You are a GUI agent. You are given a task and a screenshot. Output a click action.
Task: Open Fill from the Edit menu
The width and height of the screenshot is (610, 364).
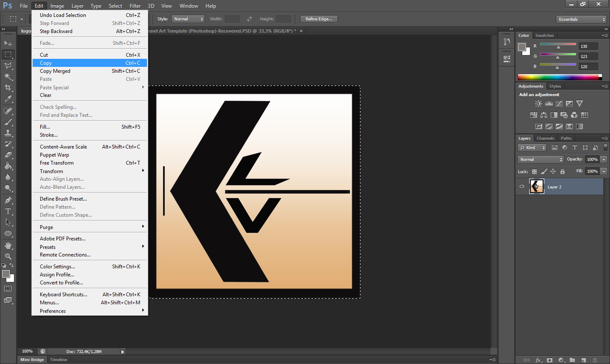pyautogui.click(x=45, y=127)
